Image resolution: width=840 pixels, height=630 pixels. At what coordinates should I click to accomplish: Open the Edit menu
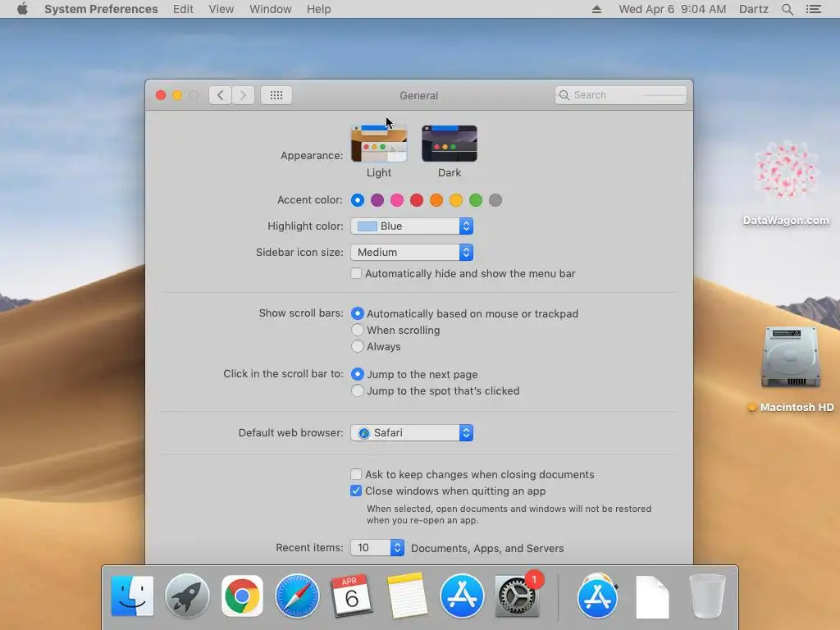[183, 9]
